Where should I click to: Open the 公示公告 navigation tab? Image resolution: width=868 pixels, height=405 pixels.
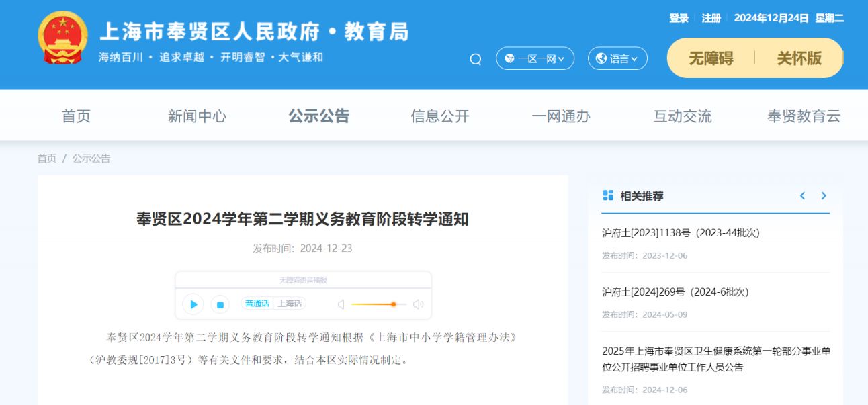(x=319, y=116)
